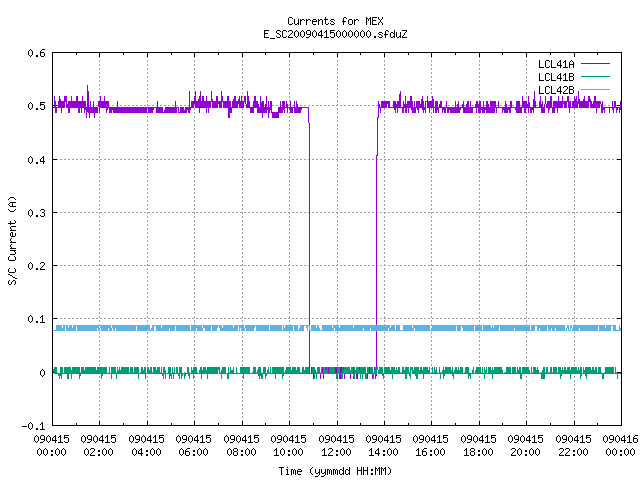Image resolution: width=640 pixels, height=480 pixels.
Task: Click the 090415 14:00 x-axis label
Action: click(x=383, y=445)
